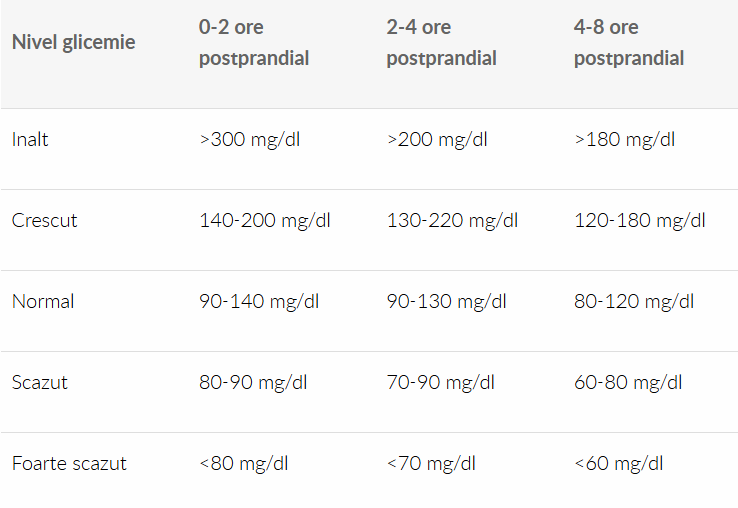Viewport: 738px width, 508px height.
Task: Click the '>180 mg/dl' cell
Action: coord(624,139)
